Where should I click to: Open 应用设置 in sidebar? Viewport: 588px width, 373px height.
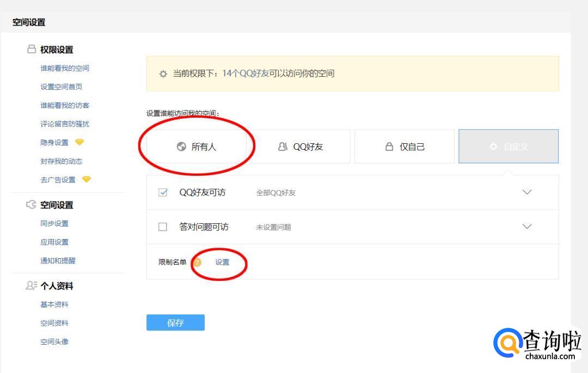point(54,242)
